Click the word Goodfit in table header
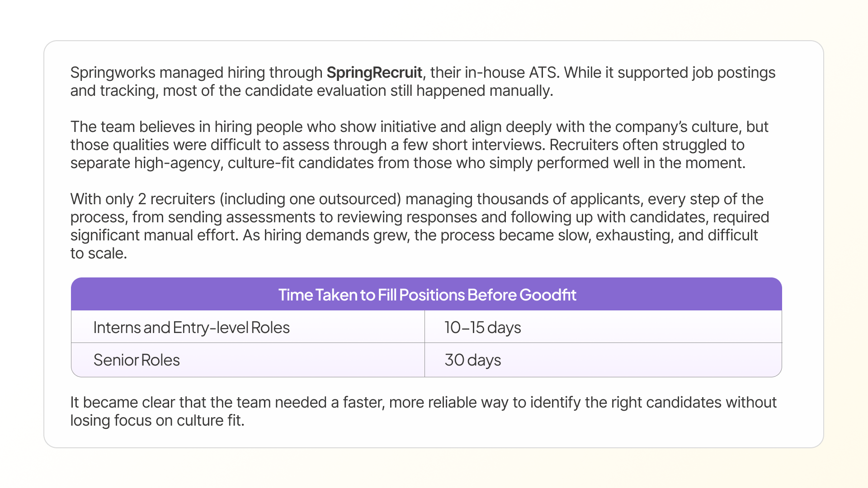868x488 pixels. click(x=547, y=295)
